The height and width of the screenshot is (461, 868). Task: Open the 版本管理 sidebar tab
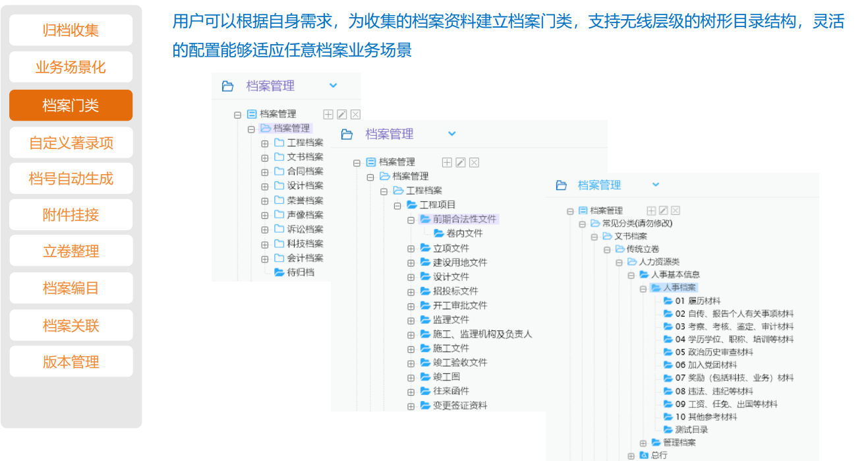tap(71, 362)
